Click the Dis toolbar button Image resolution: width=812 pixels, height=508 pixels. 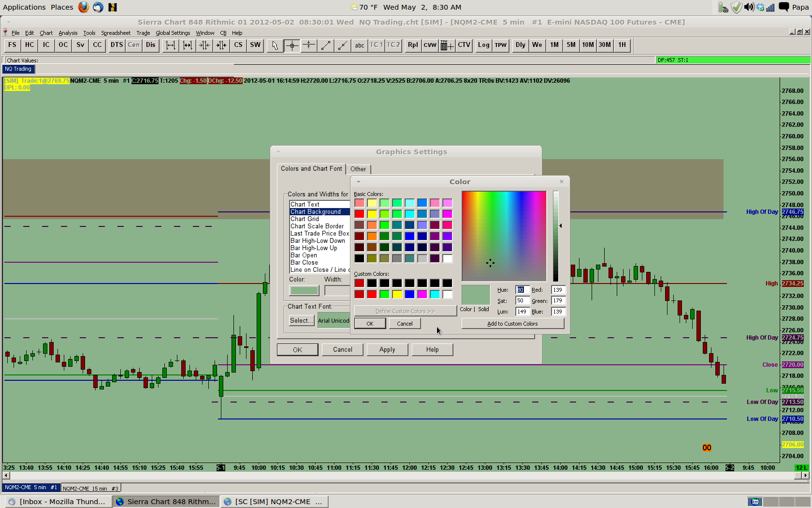pyautogui.click(x=151, y=45)
